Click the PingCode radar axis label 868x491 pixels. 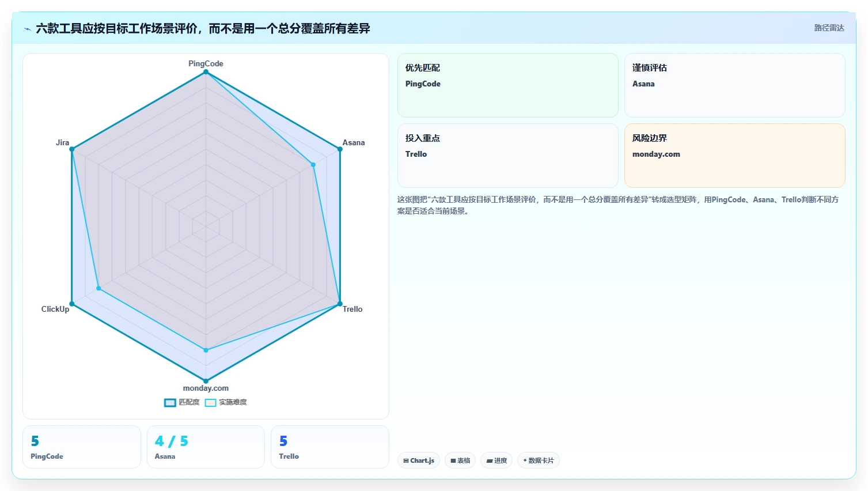tap(206, 63)
